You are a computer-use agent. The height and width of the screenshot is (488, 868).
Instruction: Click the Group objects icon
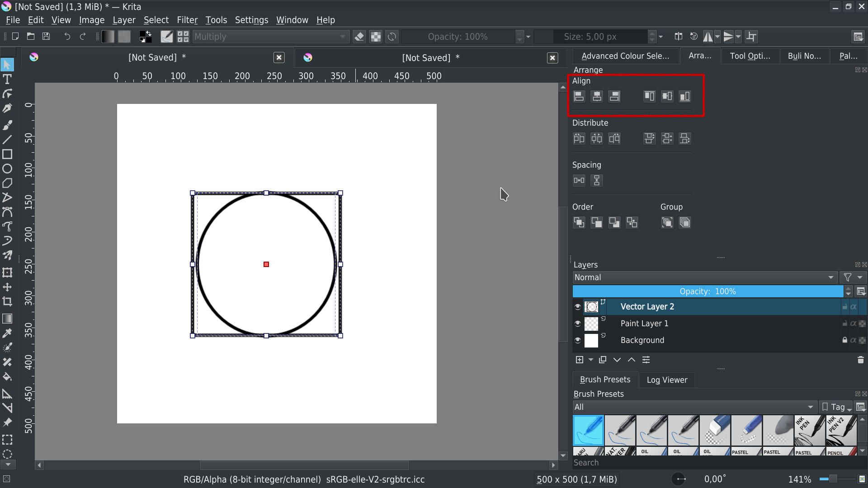point(667,222)
